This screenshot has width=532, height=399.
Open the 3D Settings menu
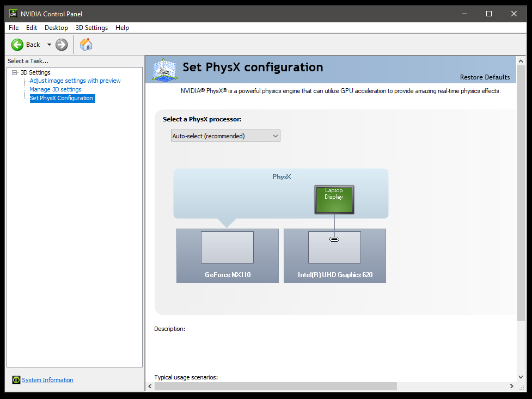91,28
